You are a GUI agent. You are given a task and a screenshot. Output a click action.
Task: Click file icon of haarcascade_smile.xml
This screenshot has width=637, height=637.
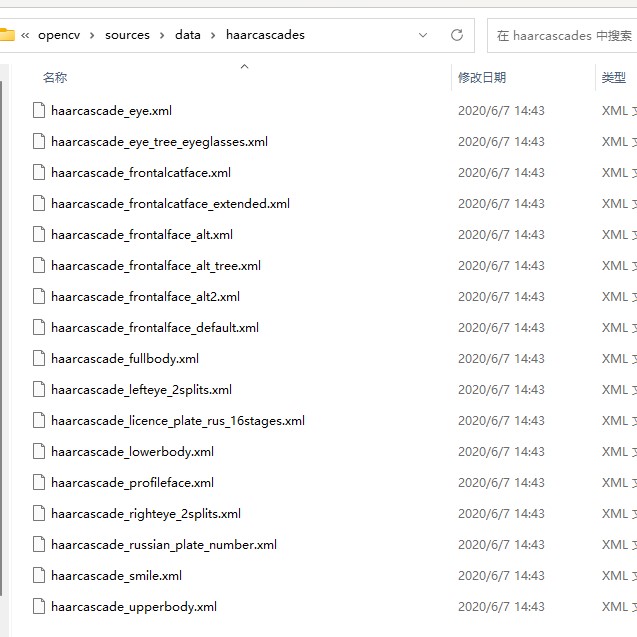(x=39, y=575)
